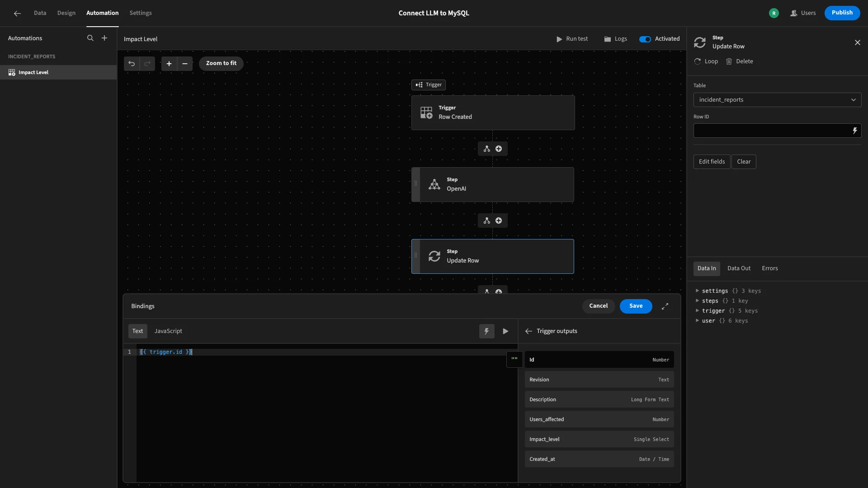The width and height of the screenshot is (868, 488).
Task: Expand the Bindings drawer to full screen
Action: [x=665, y=306]
